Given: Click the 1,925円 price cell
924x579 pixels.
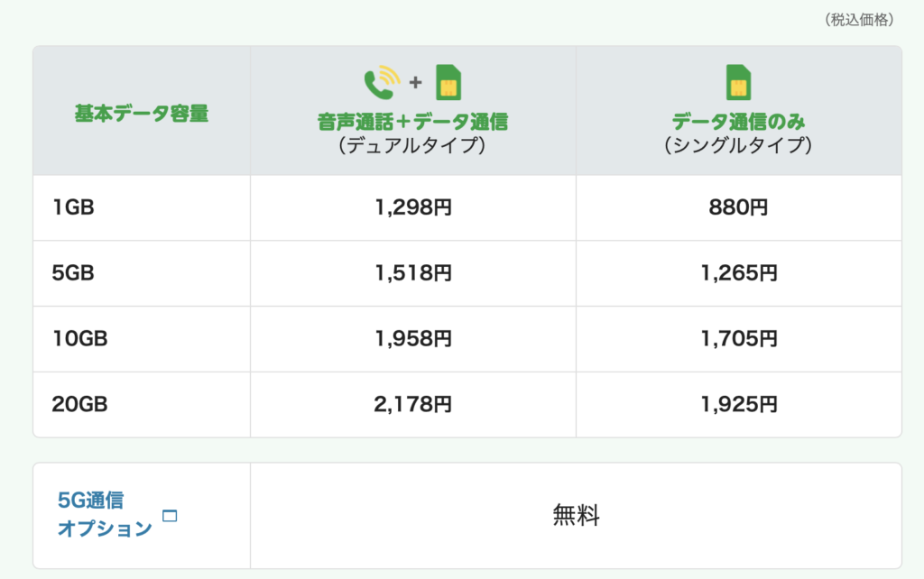Looking at the screenshot, I should click(x=737, y=405).
